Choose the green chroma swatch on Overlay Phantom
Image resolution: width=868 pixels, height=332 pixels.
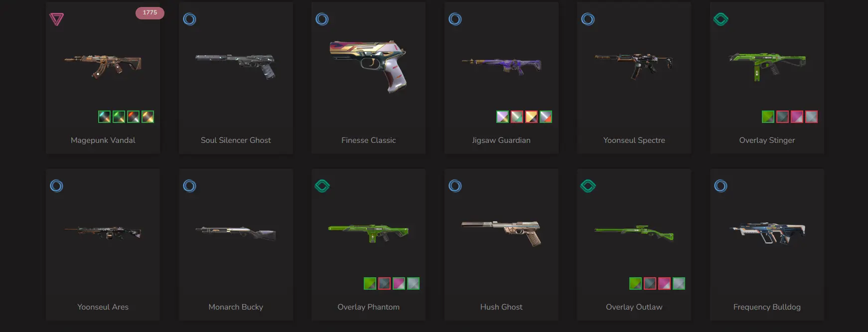click(x=370, y=284)
